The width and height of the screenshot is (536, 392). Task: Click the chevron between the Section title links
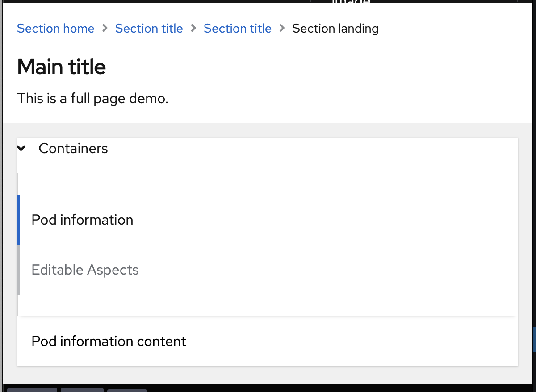tap(193, 29)
